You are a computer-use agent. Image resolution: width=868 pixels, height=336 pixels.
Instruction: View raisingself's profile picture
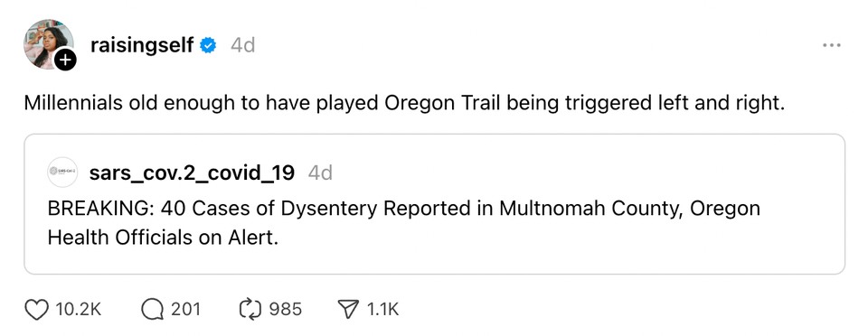click(48, 43)
